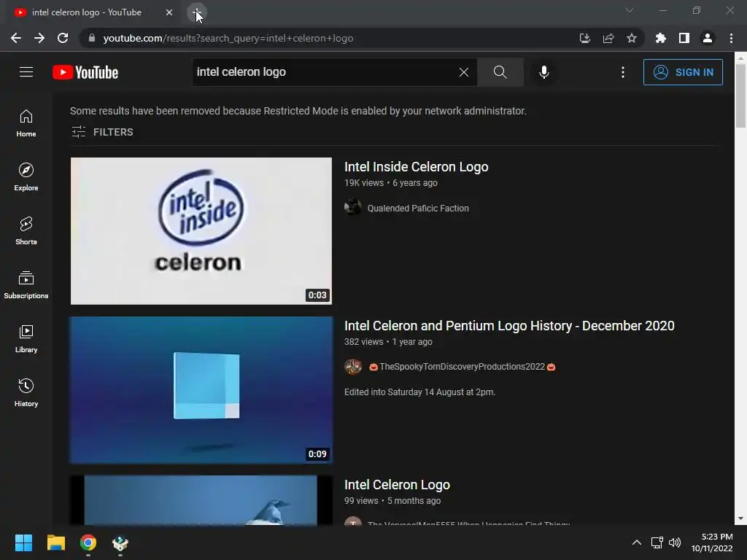This screenshot has width=747, height=560.
Task: Expand the tab search chevron
Action: pos(630,10)
